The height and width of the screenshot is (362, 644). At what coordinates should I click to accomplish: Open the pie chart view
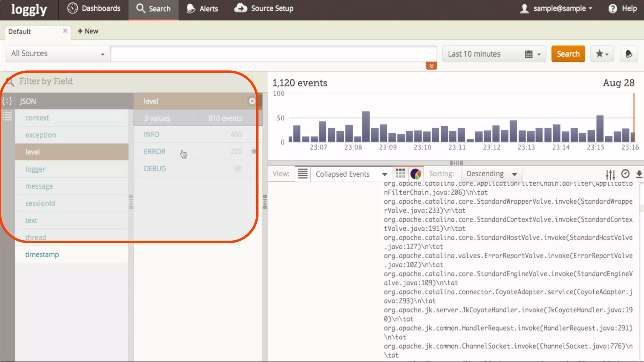click(416, 173)
